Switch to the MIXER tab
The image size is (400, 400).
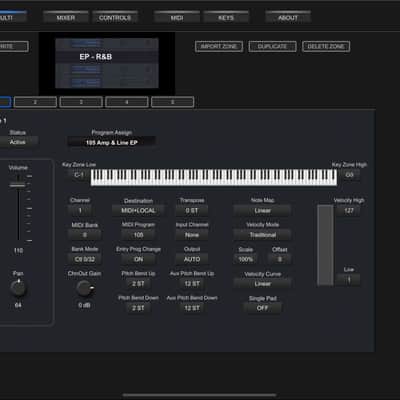[x=66, y=17]
